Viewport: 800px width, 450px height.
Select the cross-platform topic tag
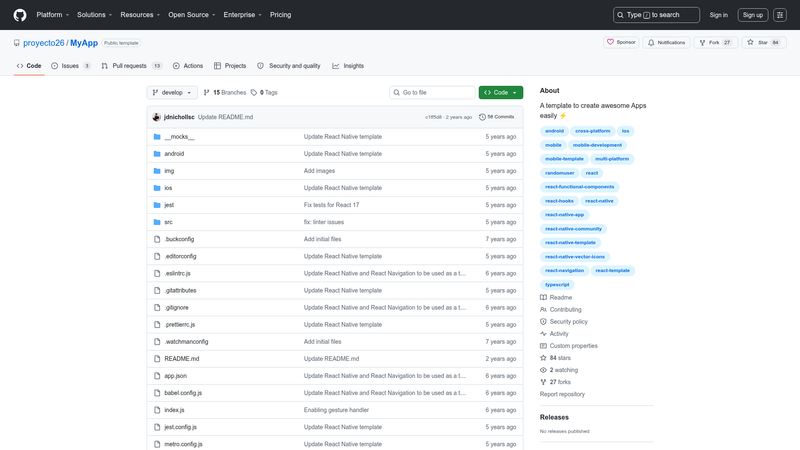pos(592,131)
